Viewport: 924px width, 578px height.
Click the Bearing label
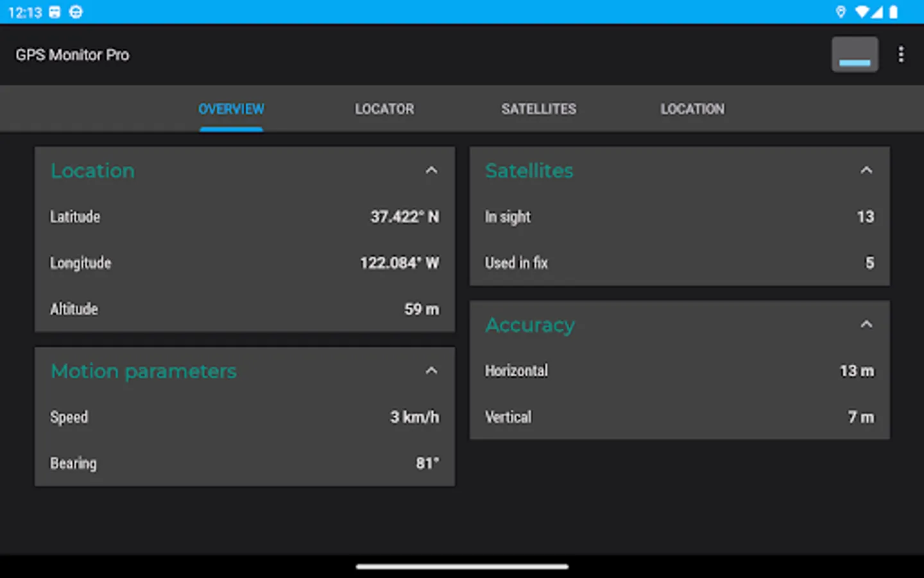coord(74,464)
